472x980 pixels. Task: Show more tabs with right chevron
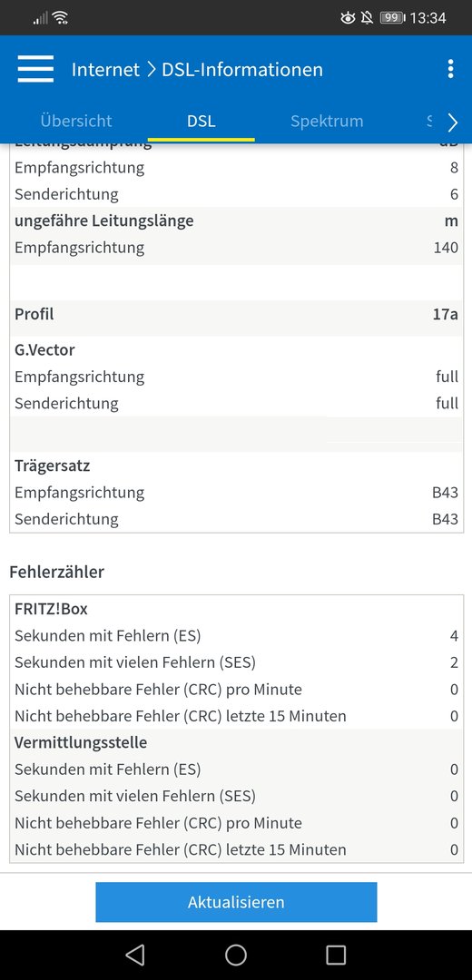(453, 122)
